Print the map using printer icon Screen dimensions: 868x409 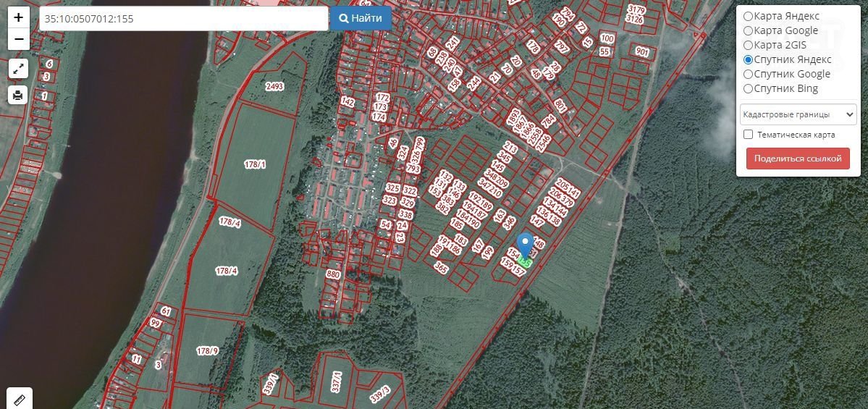pyautogui.click(x=18, y=95)
